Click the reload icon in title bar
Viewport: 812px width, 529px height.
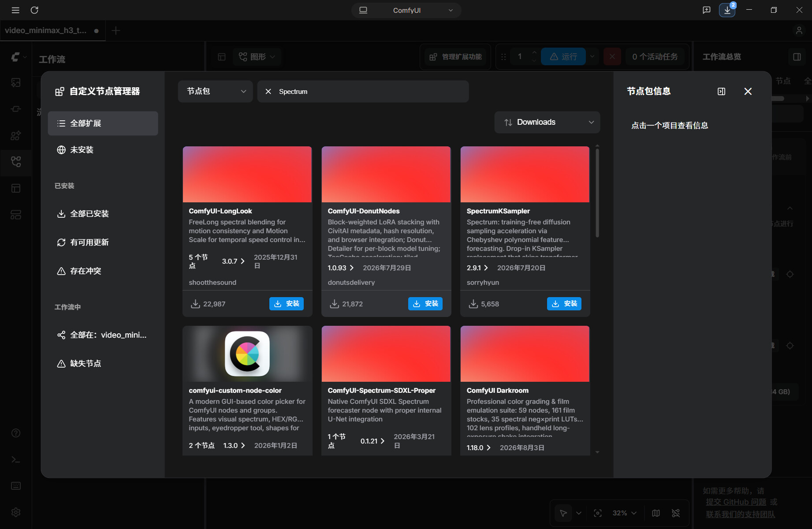tap(34, 10)
